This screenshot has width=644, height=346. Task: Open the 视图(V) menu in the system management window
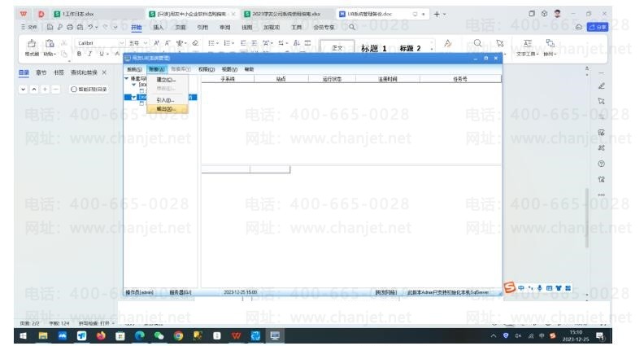point(229,69)
